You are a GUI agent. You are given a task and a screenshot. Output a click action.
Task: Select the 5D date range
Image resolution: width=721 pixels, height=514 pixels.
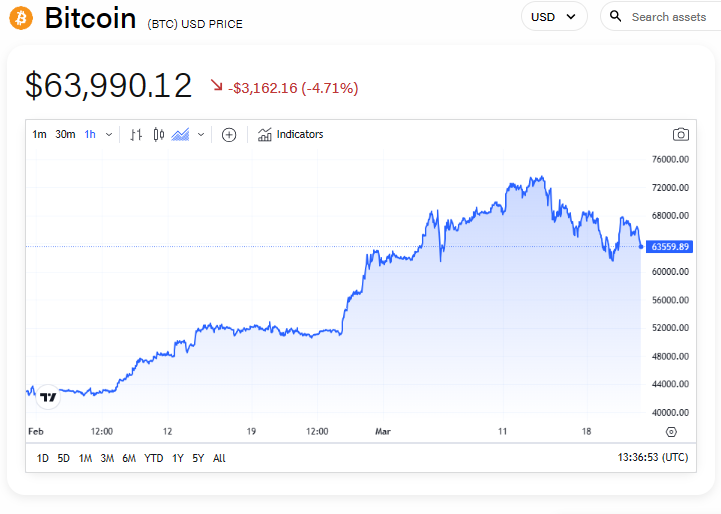[63, 458]
